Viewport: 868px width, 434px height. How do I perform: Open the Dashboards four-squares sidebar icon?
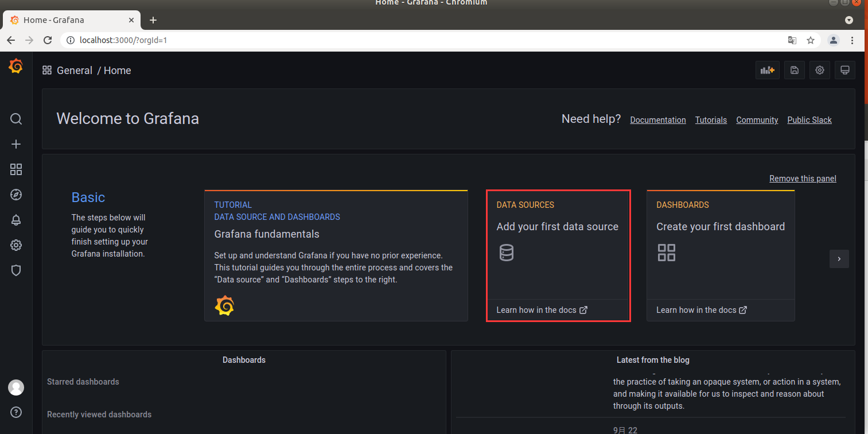point(16,169)
